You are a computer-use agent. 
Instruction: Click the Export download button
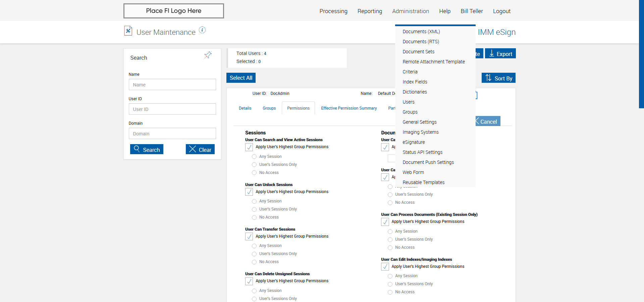pos(500,54)
